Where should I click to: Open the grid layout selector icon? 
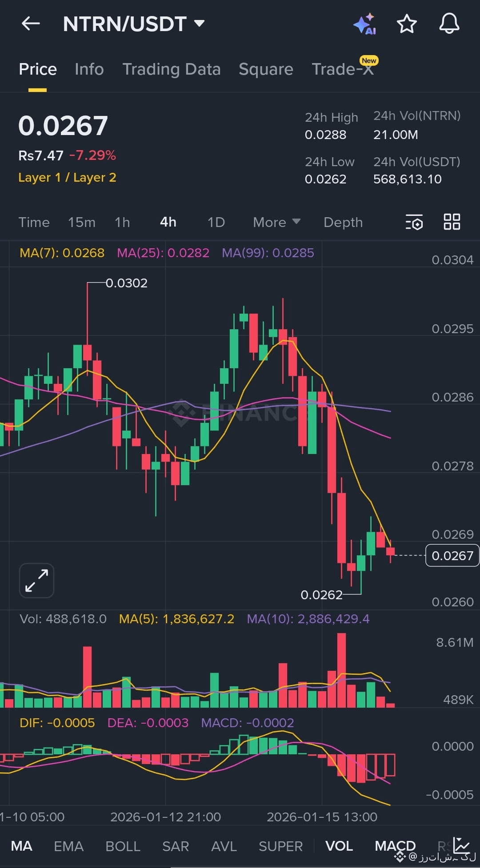(452, 222)
